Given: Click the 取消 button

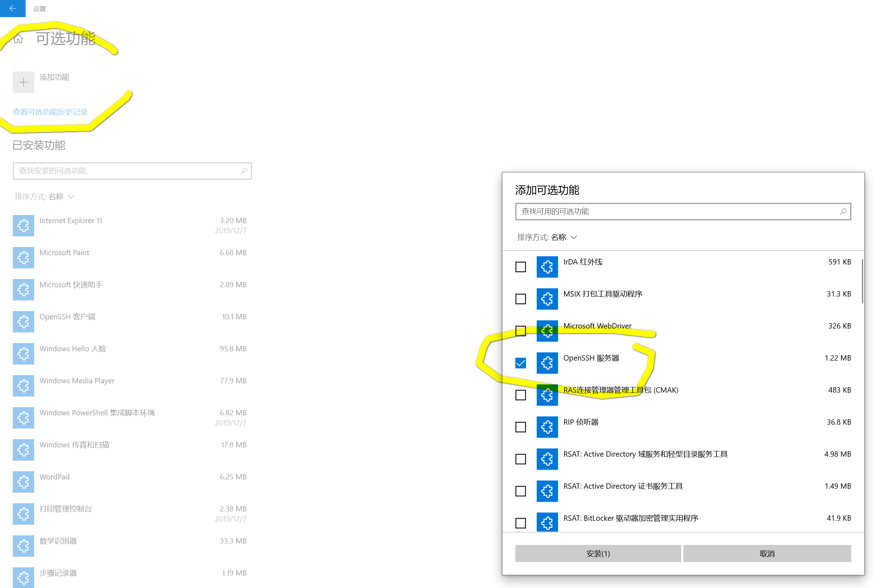Looking at the screenshot, I should (767, 553).
